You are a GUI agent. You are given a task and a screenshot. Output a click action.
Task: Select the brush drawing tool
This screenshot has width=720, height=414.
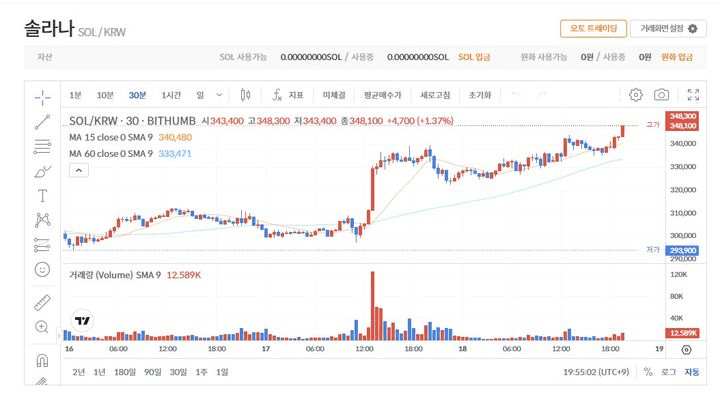click(x=42, y=172)
